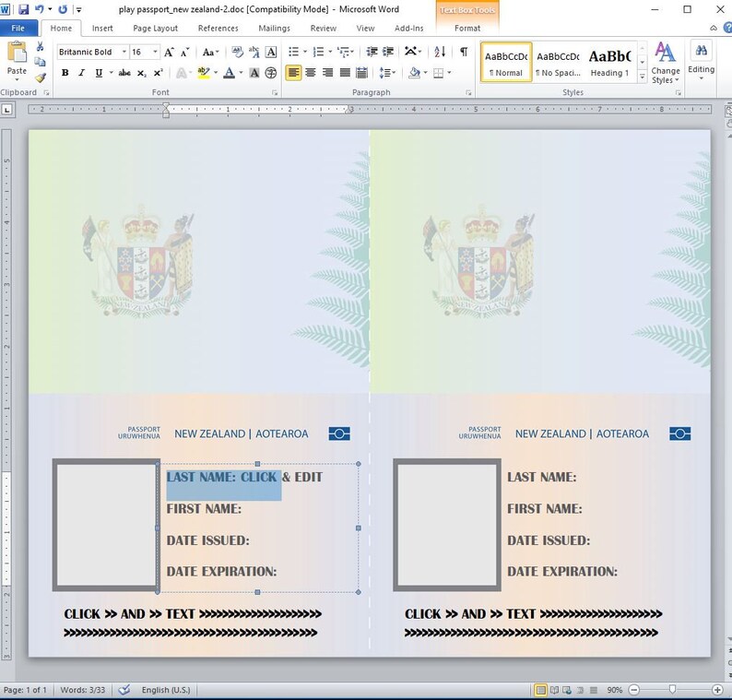Click the Copy icon in Clipboard group
The width and height of the screenshot is (732, 700).
pos(41,62)
